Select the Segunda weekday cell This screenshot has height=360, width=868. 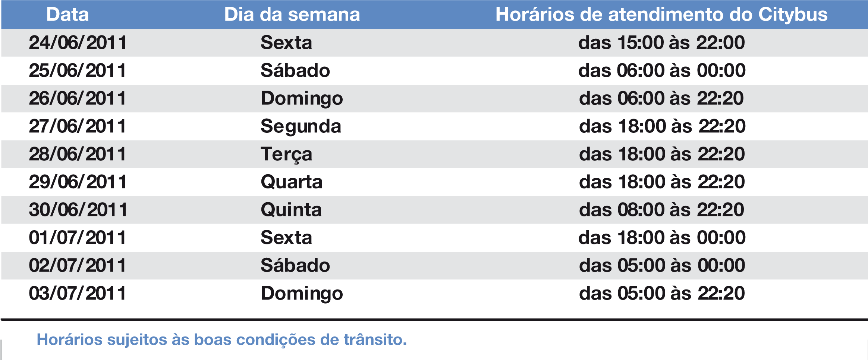click(x=301, y=127)
